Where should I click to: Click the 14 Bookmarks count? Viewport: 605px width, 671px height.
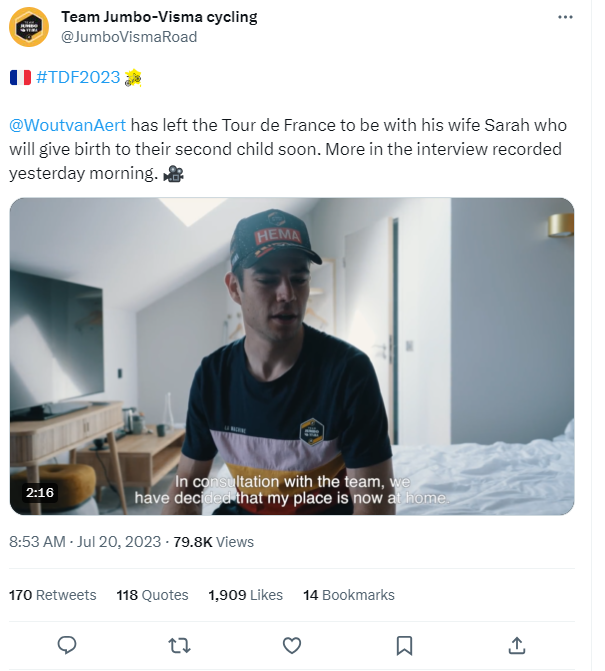[348, 595]
